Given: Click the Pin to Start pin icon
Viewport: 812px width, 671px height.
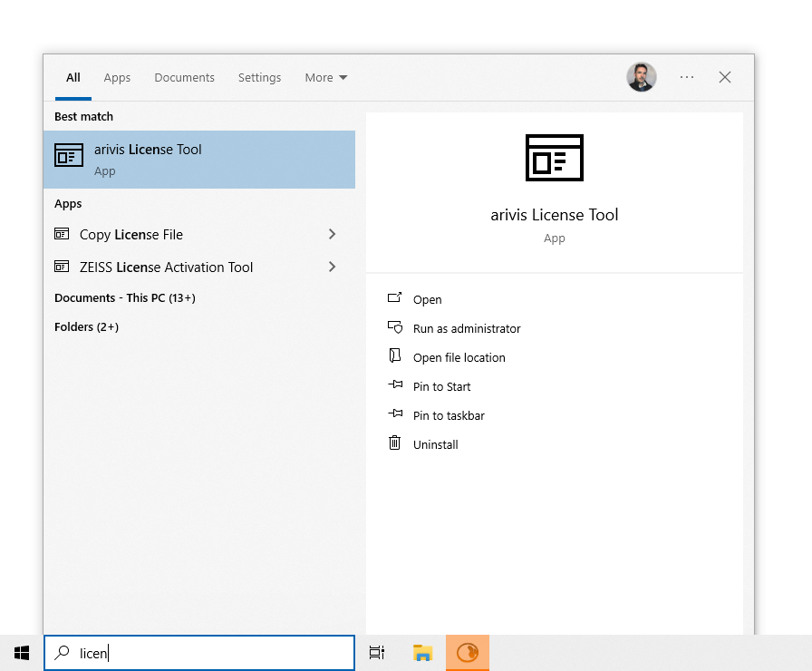Looking at the screenshot, I should coord(395,384).
